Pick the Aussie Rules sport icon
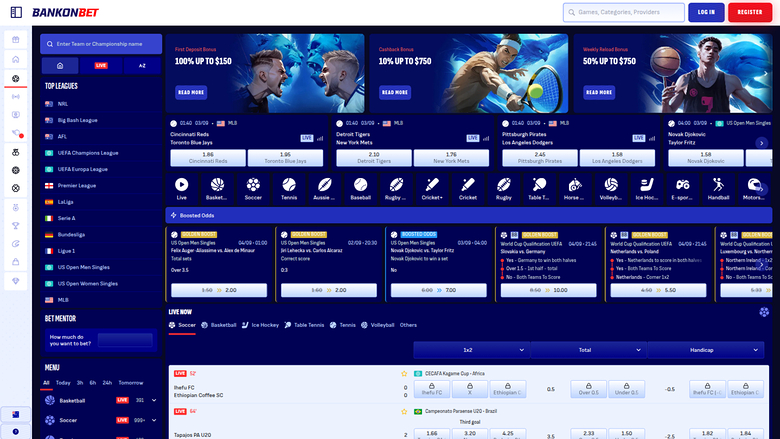Image resolution: width=780 pixels, height=439 pixels. [x=324, y=189]
